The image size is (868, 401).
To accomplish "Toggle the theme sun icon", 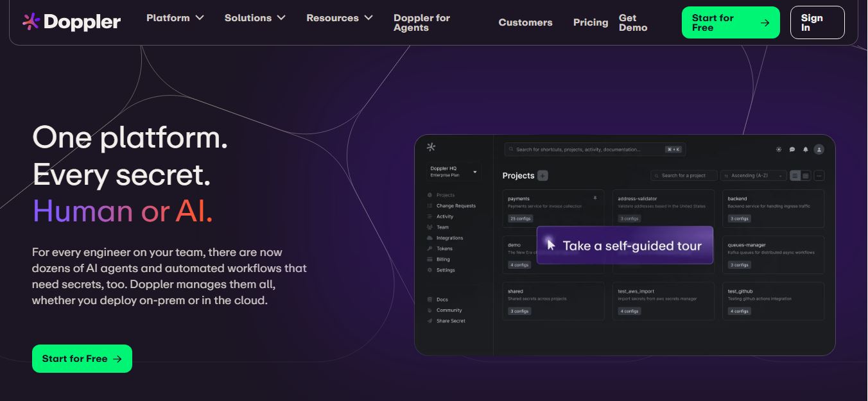I will click(779, 149).
